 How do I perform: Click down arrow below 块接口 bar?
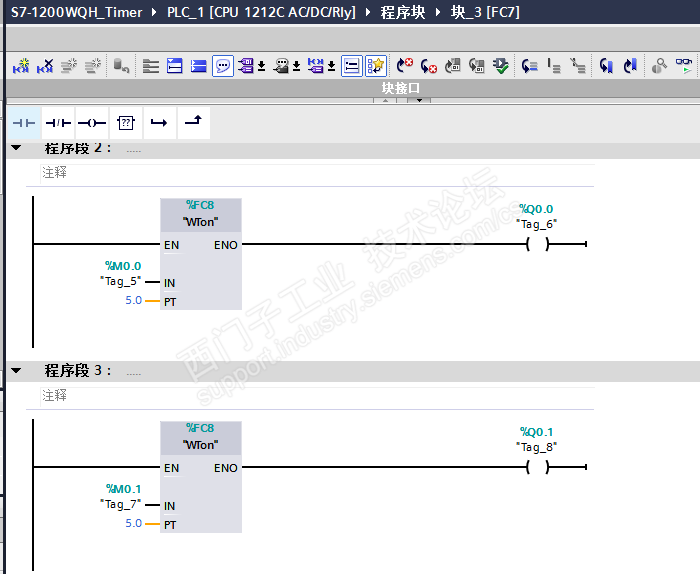[x=419, y=100]
